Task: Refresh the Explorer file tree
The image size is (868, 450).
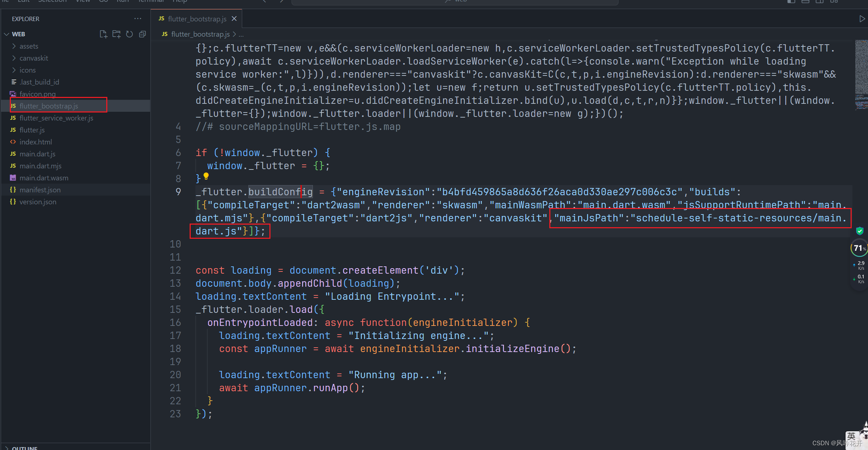Action: (x=129, y=34)
